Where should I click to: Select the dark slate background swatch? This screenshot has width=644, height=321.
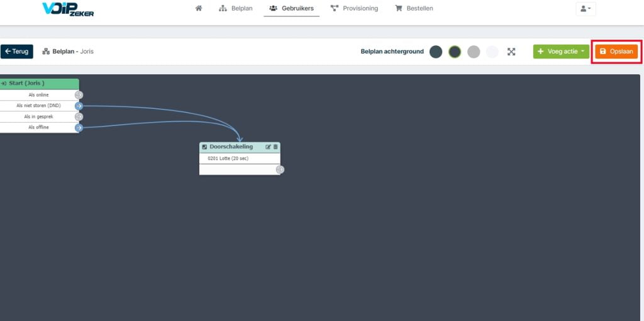click(x=436, y=52)
